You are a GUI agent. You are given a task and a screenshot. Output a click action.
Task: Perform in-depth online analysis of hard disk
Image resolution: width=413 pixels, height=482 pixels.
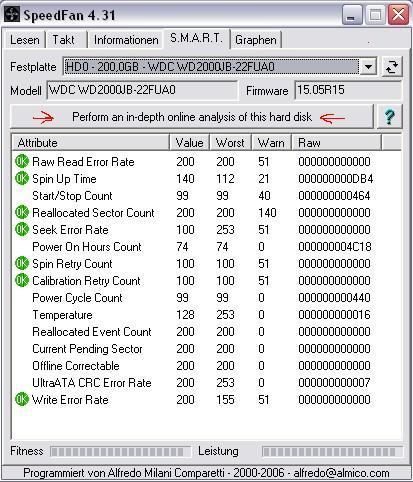[192, 117]
